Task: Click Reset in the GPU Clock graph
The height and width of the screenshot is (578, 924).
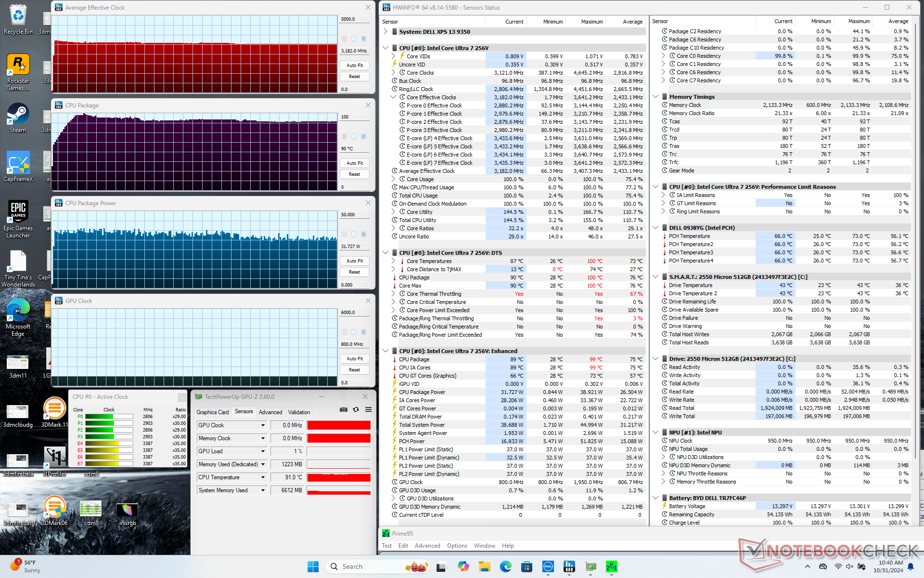Action: pyautogui.click(x=355, y=370)
